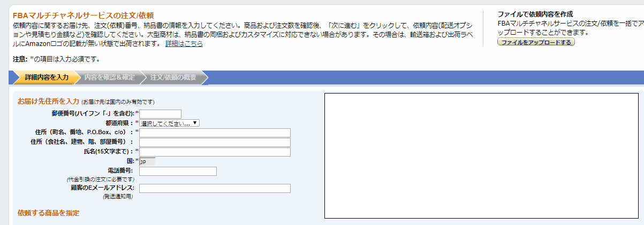
Task: Focus the 住所 (会社名、建物) address field
Action: [215, 142]
